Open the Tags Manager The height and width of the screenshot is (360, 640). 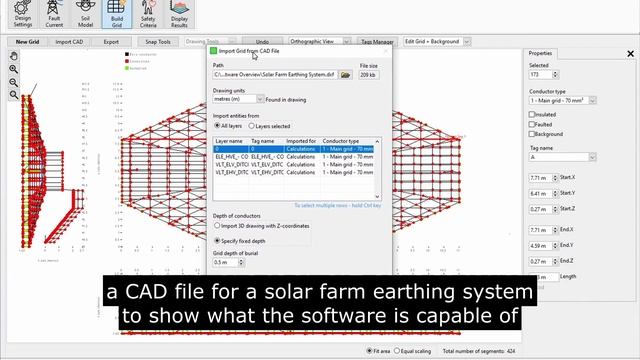pos(377,42)
